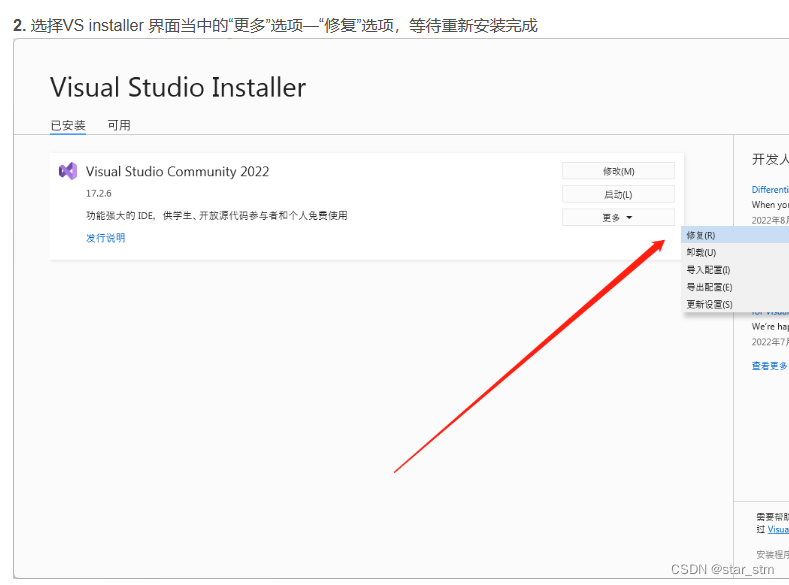Select 卸载(U) from the menu
The image size is (789, 585).
735,253
